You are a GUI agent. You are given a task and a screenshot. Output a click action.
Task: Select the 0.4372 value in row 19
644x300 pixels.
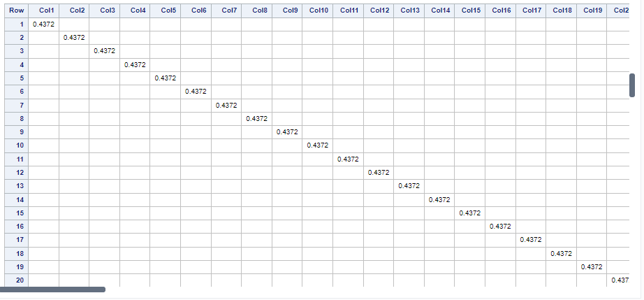592,267
